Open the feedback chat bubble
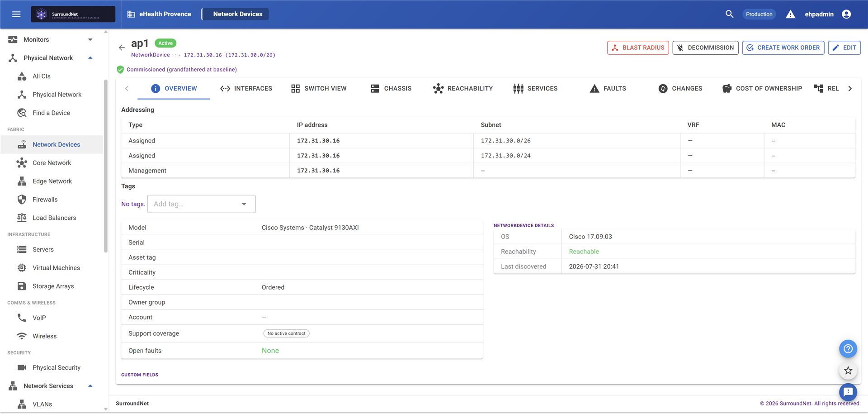 pyautogui.click(x=848, y=392)
